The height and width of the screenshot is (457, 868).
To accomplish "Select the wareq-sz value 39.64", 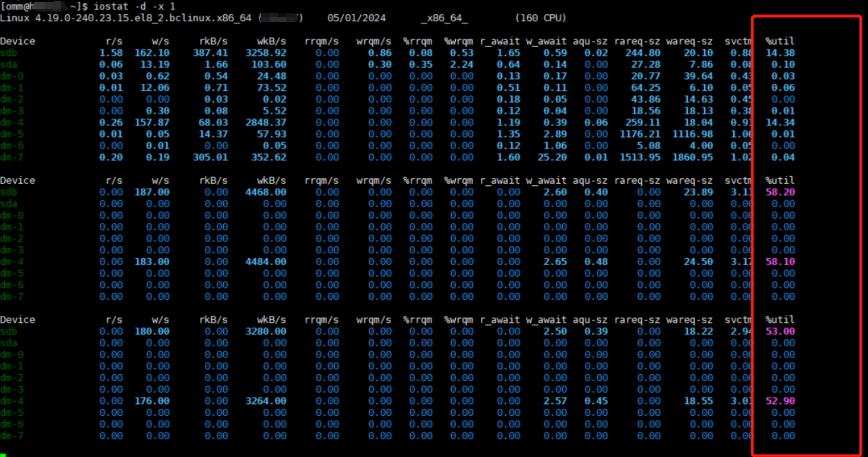I will [x=698, y=76].
